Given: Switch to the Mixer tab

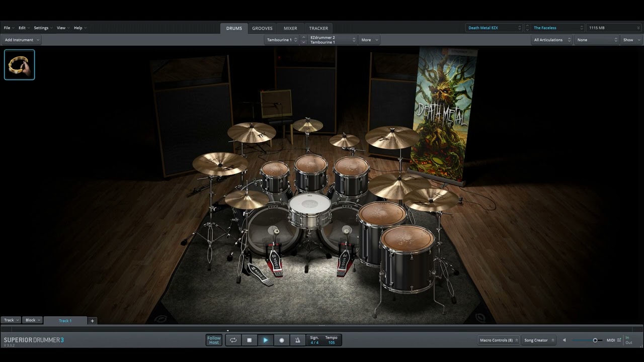Looking at the screenshot, I should click(290, 28).
